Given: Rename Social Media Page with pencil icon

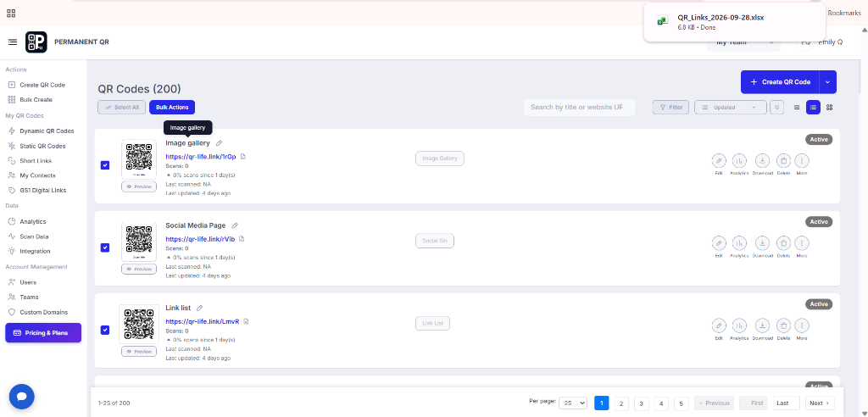Looking at the screenshot, I should click(x=235, y=225).
